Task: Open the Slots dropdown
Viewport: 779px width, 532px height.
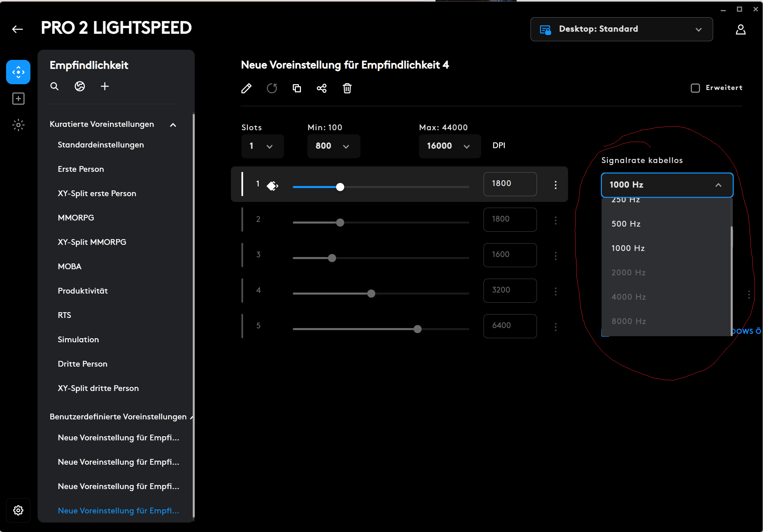Action: (262, 146)
